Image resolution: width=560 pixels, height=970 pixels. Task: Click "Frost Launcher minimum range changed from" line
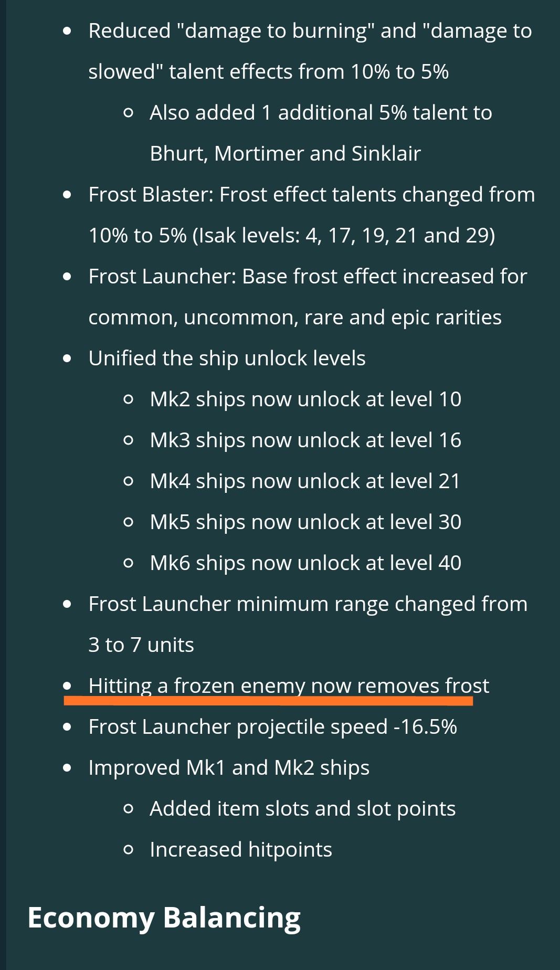click(308, 604)
